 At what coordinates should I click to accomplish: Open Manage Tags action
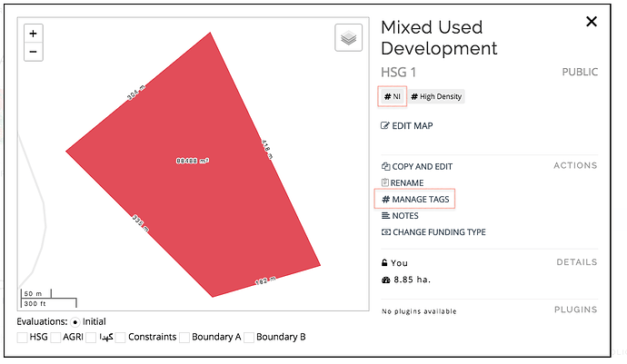click(415, 200)
